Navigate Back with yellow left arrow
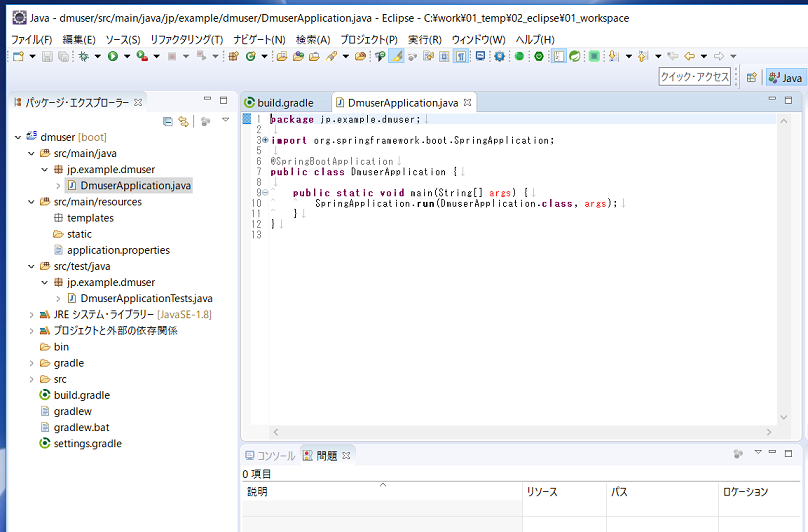 click(689, 56)
